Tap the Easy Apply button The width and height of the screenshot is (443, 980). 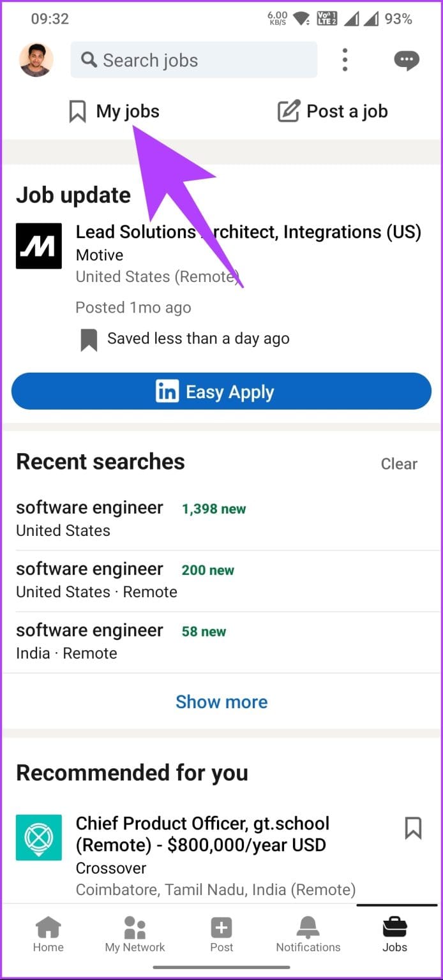point(221,391)
